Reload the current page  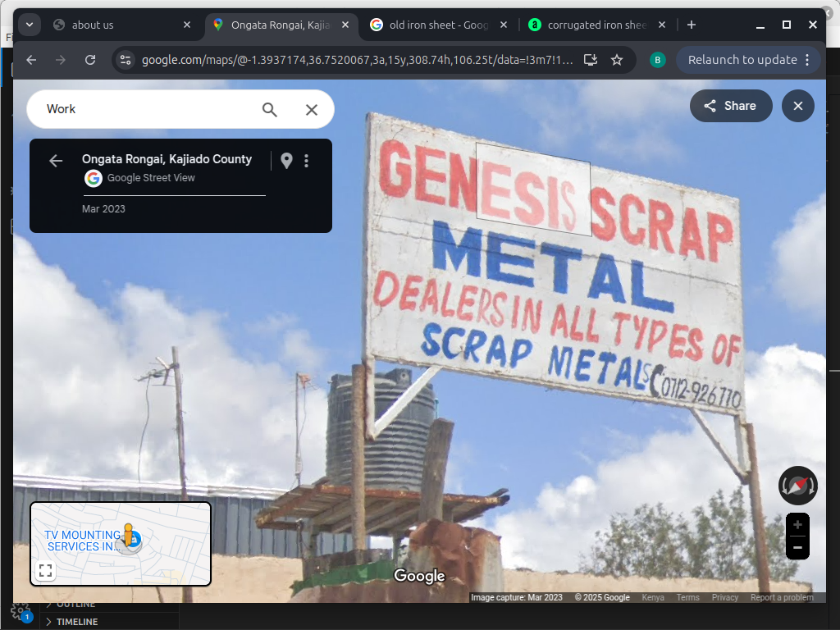point(90,60)
